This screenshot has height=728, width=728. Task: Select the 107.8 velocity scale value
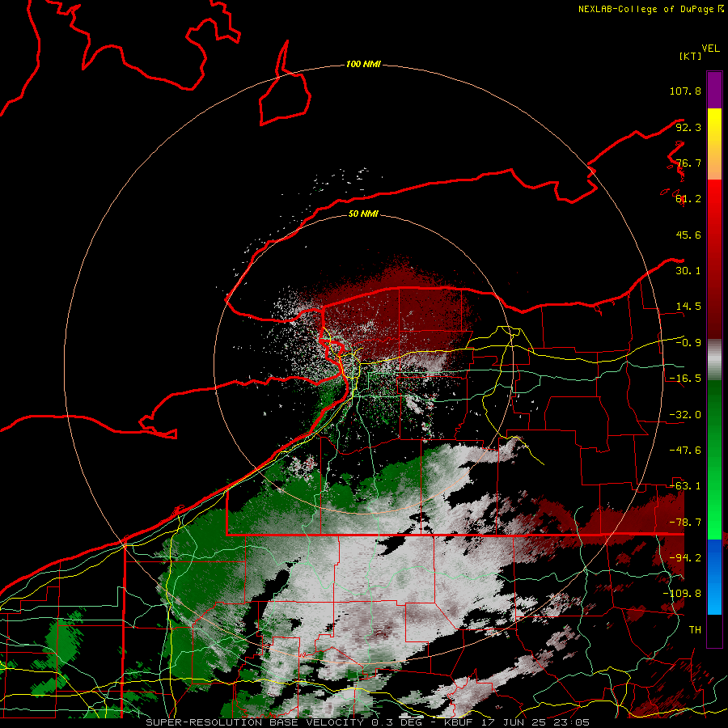pos(685,91)
